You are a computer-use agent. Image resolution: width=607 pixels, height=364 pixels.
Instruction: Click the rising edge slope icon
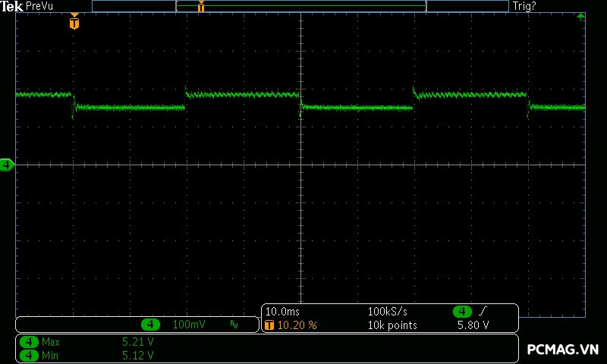coord(483,312)
